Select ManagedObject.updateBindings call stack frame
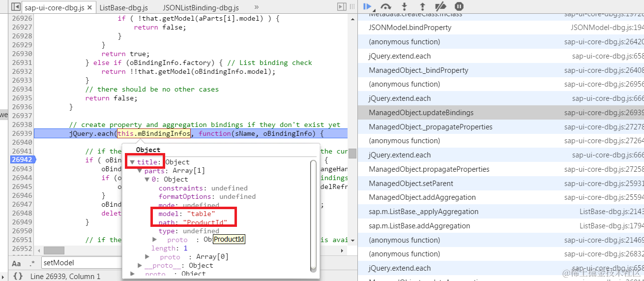Viewport: 644px width, 281px height. point(501,113)
